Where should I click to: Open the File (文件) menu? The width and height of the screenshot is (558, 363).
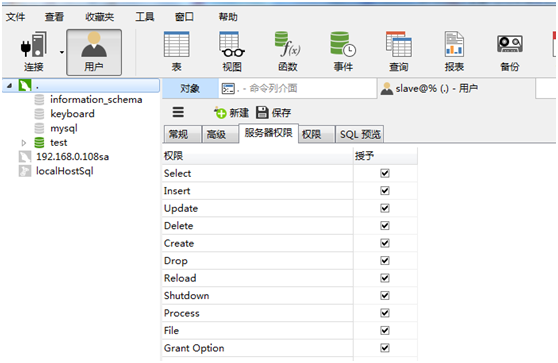coord(16,17)
